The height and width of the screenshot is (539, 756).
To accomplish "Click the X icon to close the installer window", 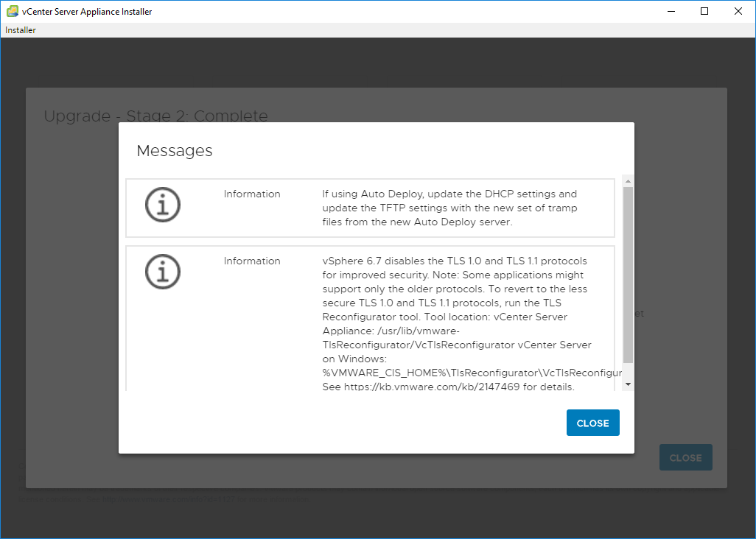I will [738, 11].
